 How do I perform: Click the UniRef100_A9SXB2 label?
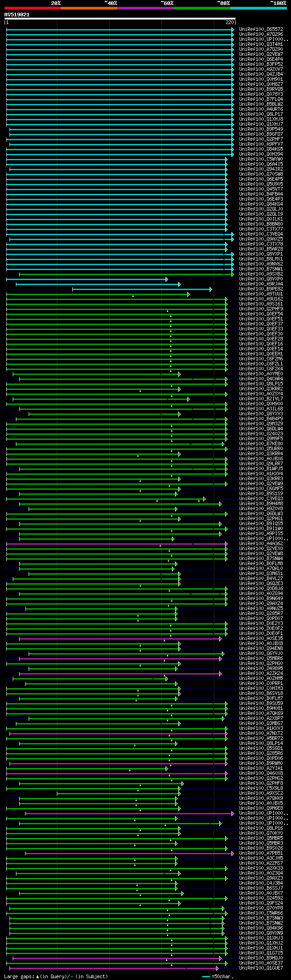coord(261,274)
